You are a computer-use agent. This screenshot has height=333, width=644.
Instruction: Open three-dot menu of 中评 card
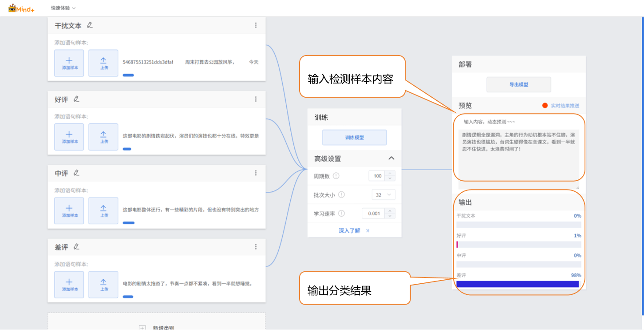[256, 173]
